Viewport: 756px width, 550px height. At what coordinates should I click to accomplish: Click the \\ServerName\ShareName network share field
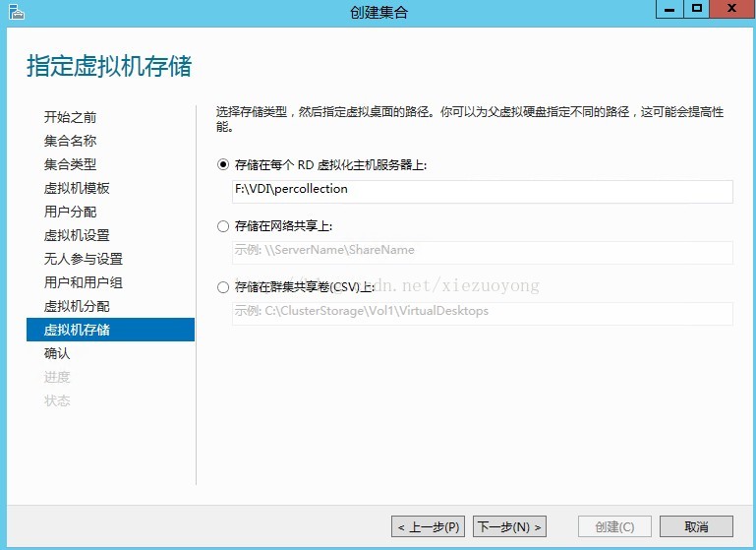click(482, 253)
